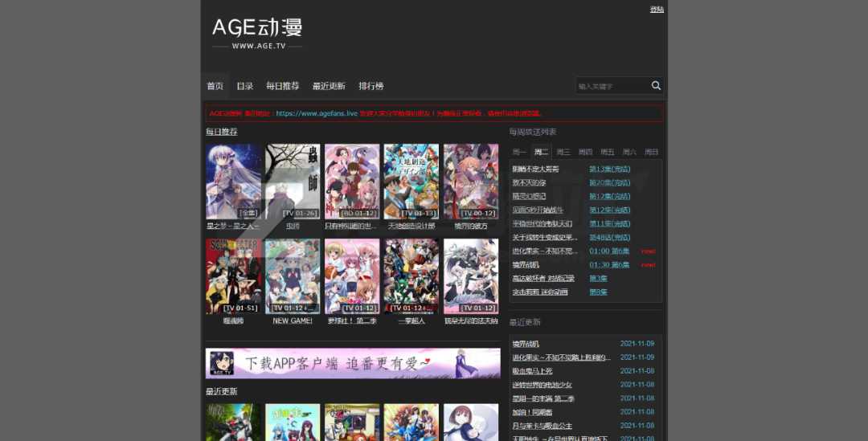
Task: Click the 登陆 login link
Action: click(x=656, y=10)
